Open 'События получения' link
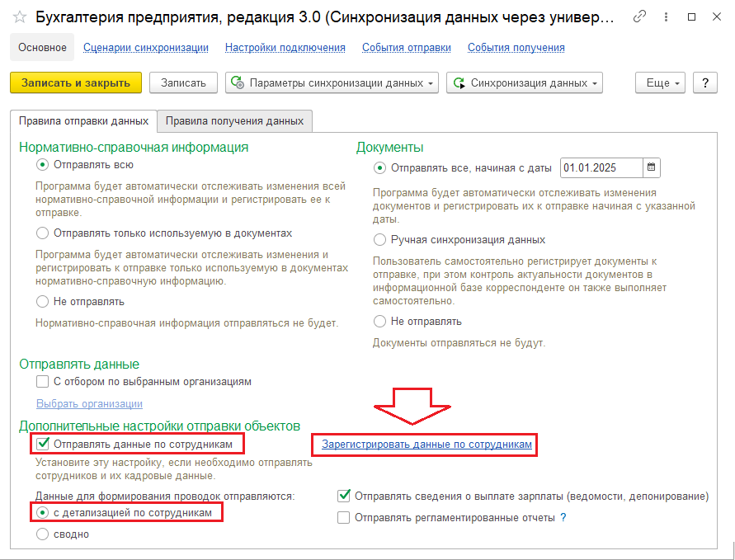The image size is (735, 560). tap(516, 48)
